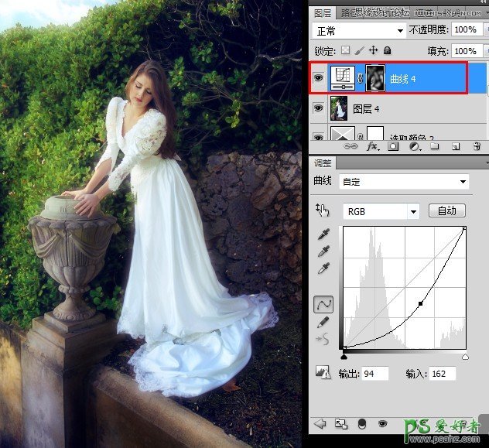Select the edit-points curve tool
Screen dimensions: 489x448
coord(323,304)
